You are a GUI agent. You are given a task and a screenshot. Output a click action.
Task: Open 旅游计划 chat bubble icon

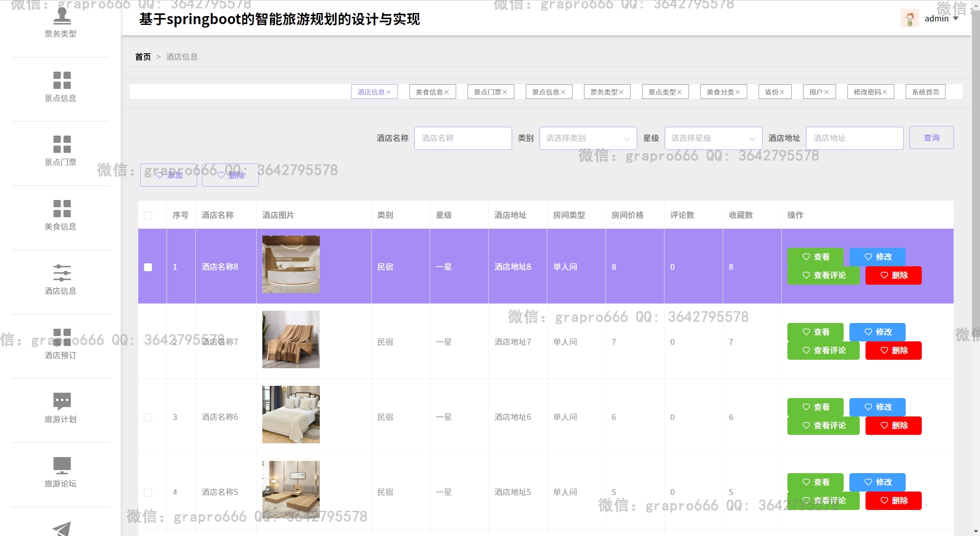point(62,401)
